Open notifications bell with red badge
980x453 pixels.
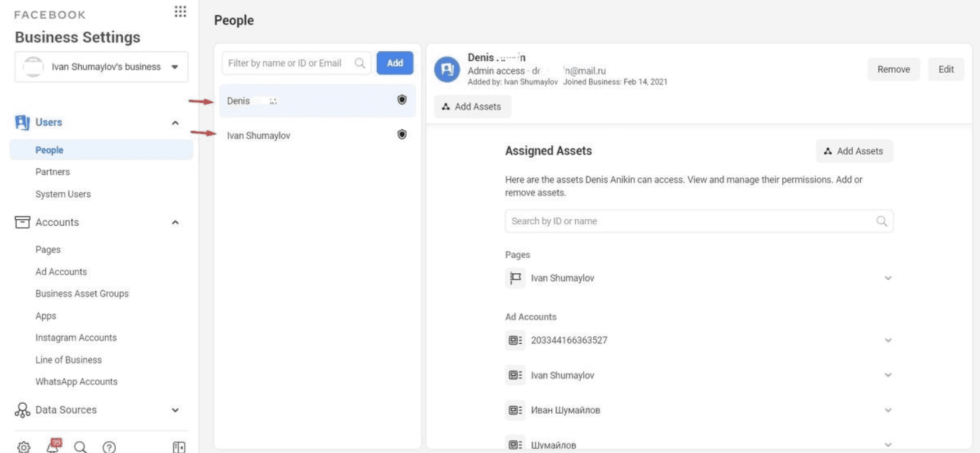(53, 446)
